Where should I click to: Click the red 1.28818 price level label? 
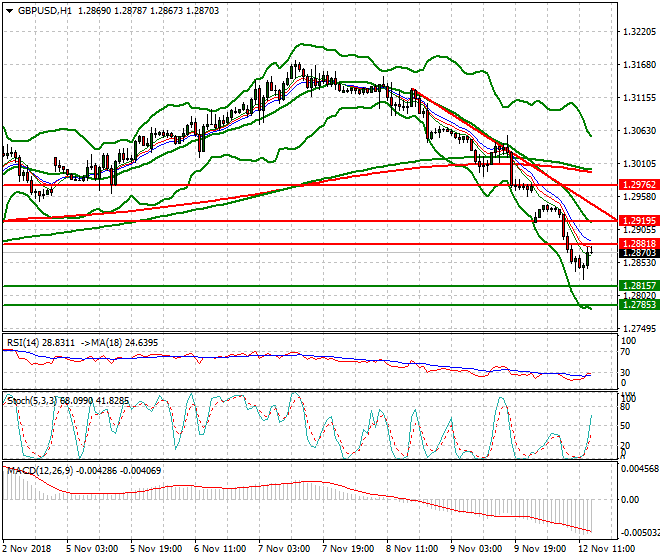pyautogui.click(x=639, y=243)
